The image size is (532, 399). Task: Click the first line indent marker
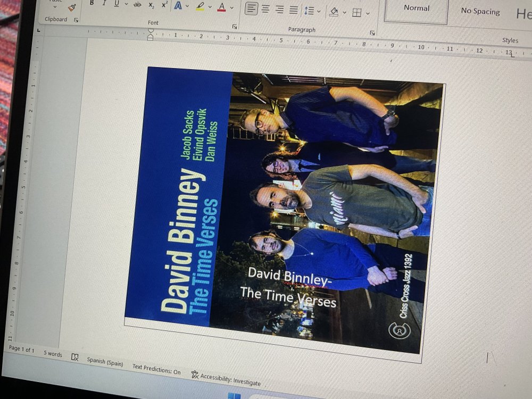click(x=151, y=31)
